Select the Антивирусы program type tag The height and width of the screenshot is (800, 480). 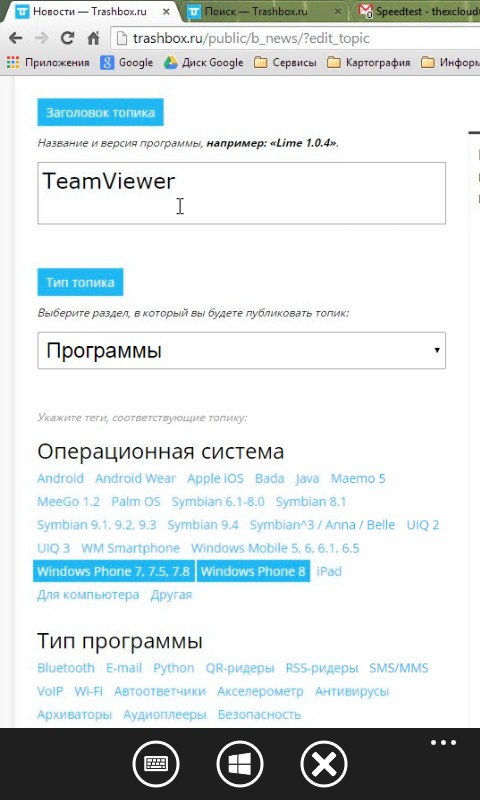point(352,691)
